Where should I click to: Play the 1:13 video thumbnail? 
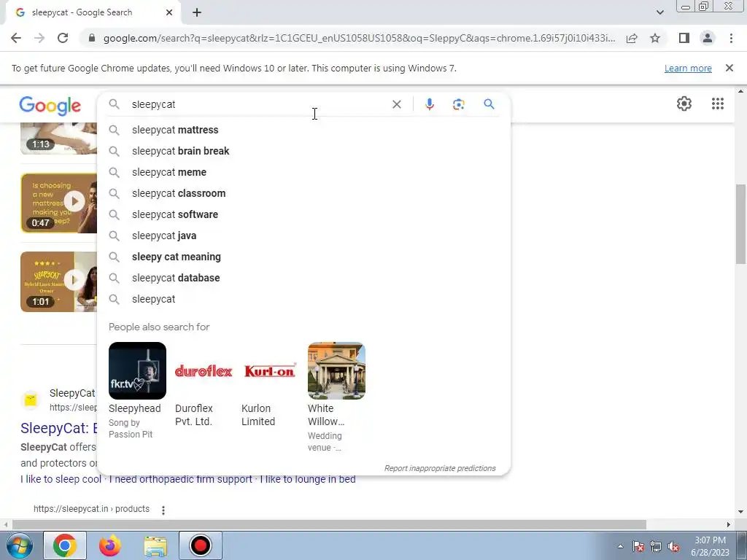(58, 139)
